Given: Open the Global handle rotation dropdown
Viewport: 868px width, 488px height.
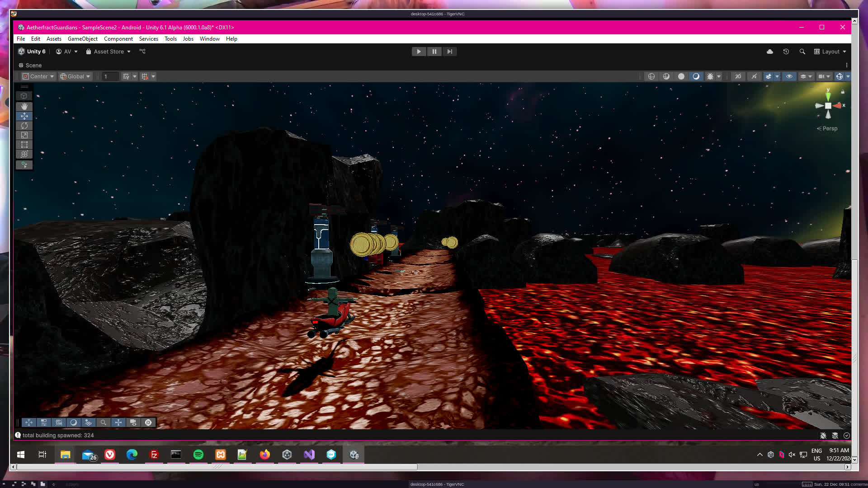Looking at the screenshot, I should tap(75, 76).
